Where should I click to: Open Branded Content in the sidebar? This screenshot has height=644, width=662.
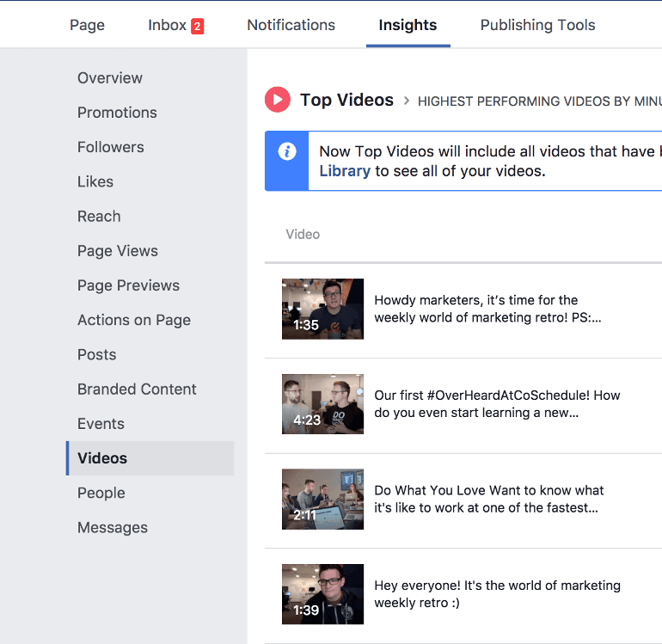pyautogui.click(x=137, y=389)
